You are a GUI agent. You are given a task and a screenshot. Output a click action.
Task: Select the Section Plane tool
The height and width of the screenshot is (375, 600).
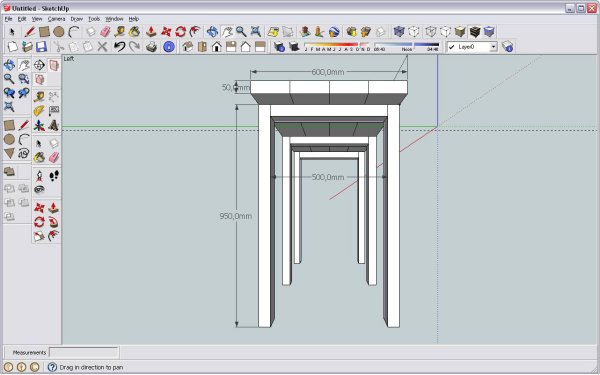coord(39,65)
